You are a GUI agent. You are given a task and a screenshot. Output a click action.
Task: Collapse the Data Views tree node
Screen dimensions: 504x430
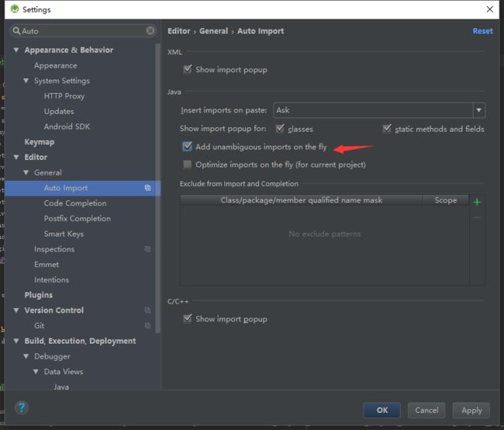[36, 372]
